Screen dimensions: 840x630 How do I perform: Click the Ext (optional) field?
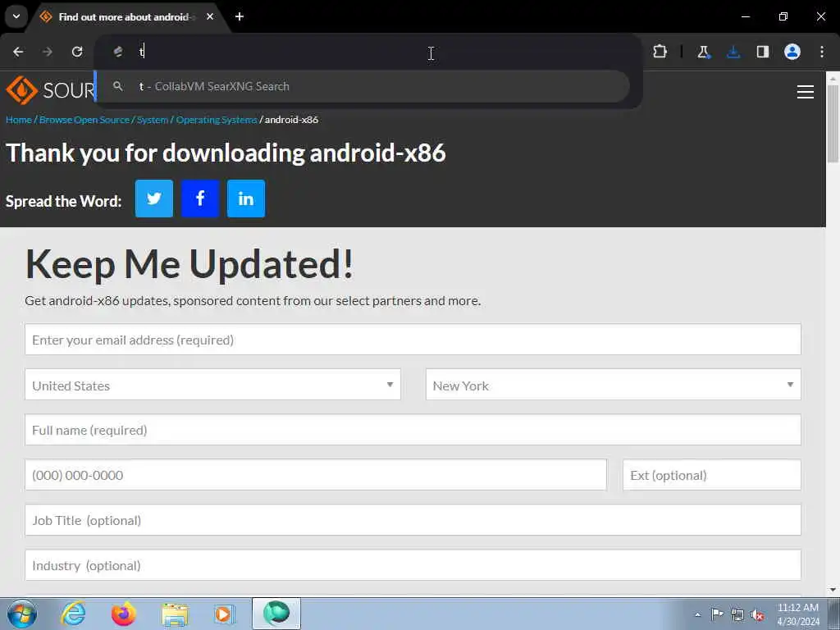pos(712,475)
